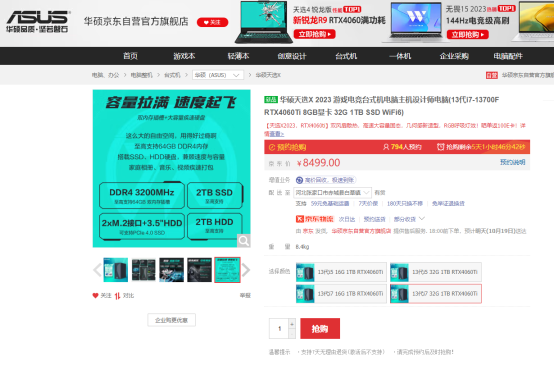This screenshot has height=365, width=554.
Task: Open the 台式机 navigation tab
Action: coord(346,56)
